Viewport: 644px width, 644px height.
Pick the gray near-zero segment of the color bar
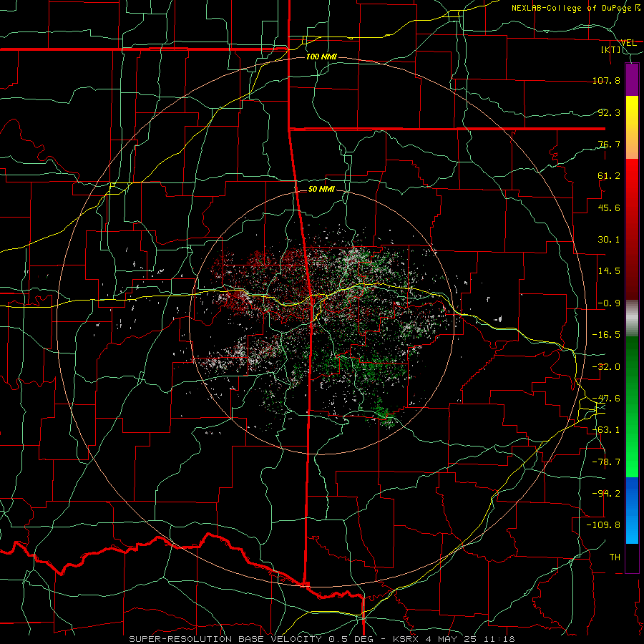[632, 318]
